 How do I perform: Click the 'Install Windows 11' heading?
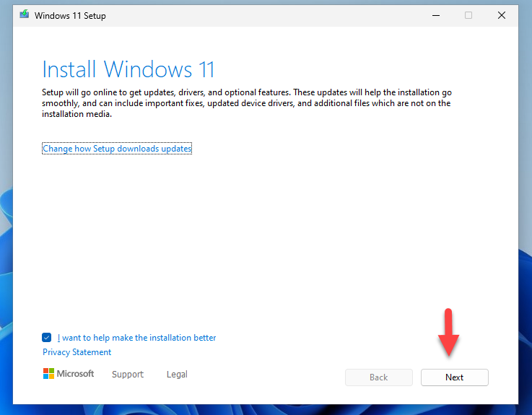(x=128, y=69)
